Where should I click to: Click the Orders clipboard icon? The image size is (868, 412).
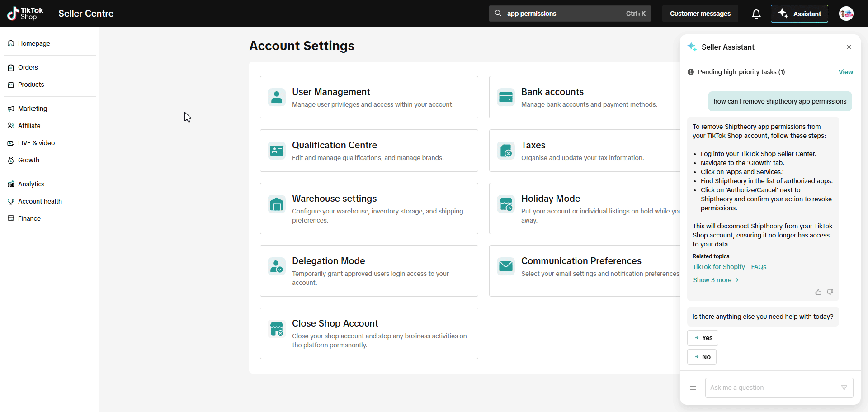click(x=11, y=67)
